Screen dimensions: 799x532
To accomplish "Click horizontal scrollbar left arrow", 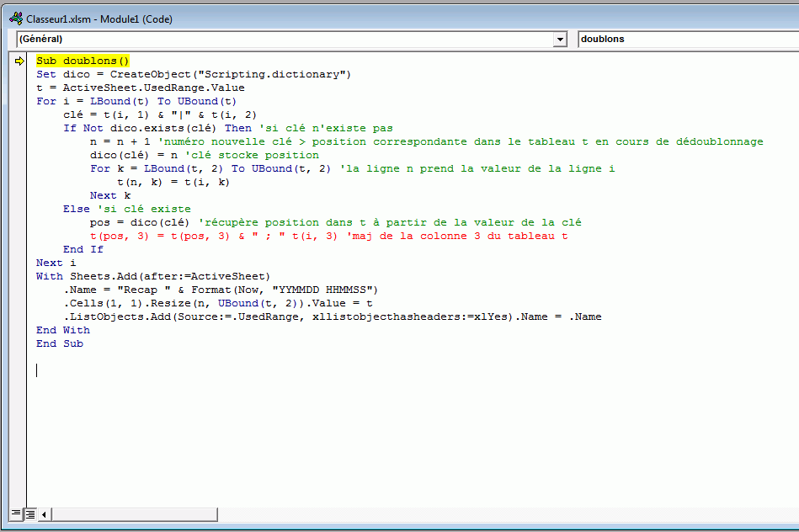I will 44,513.
